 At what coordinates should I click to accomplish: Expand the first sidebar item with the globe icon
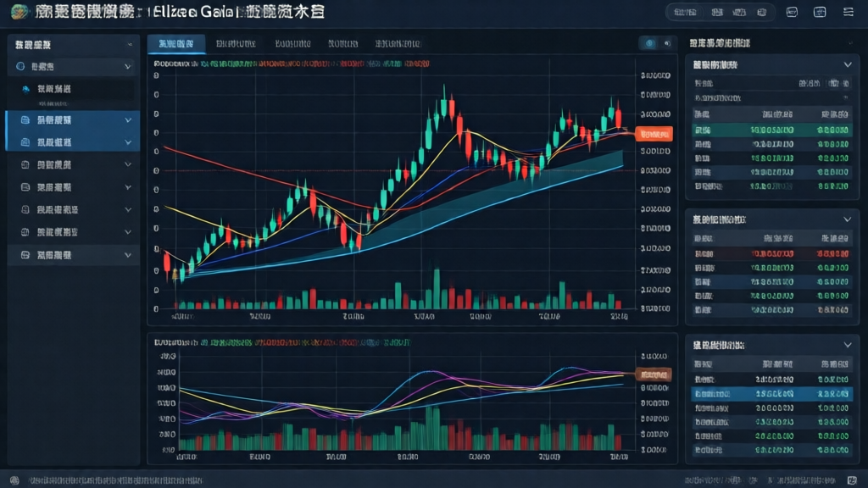click(128, 65)
